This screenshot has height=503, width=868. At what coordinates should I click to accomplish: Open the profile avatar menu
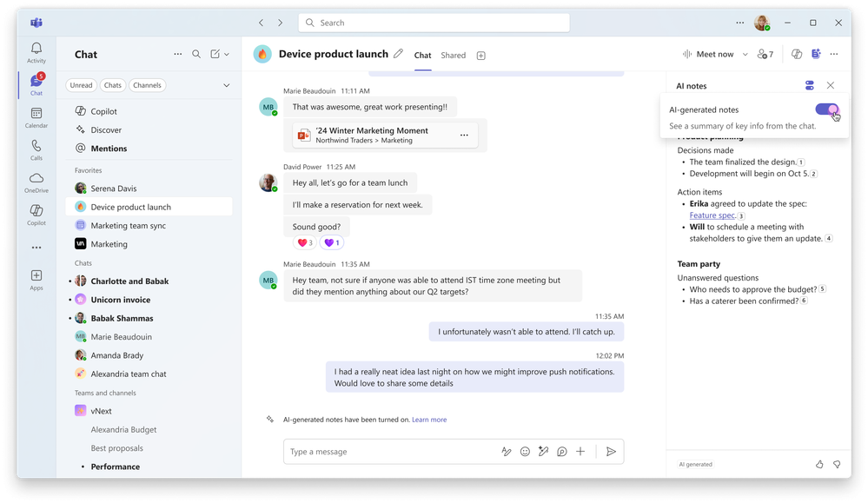pos(762,23)
